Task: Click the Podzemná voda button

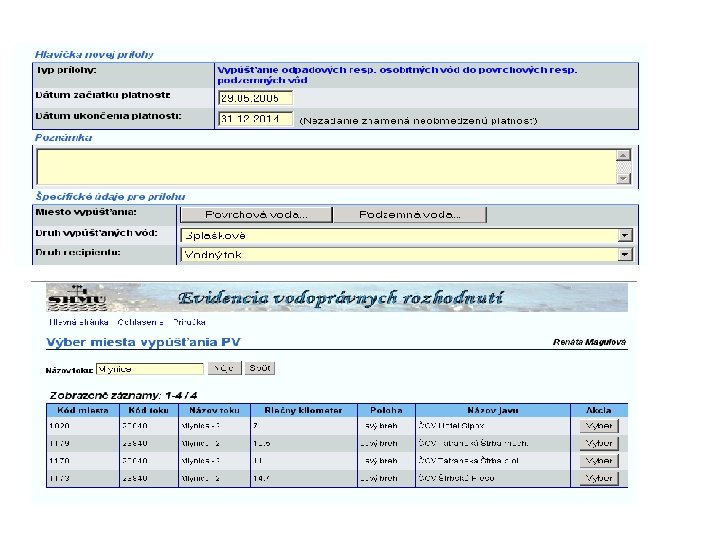Action: [x=410, y=214]
